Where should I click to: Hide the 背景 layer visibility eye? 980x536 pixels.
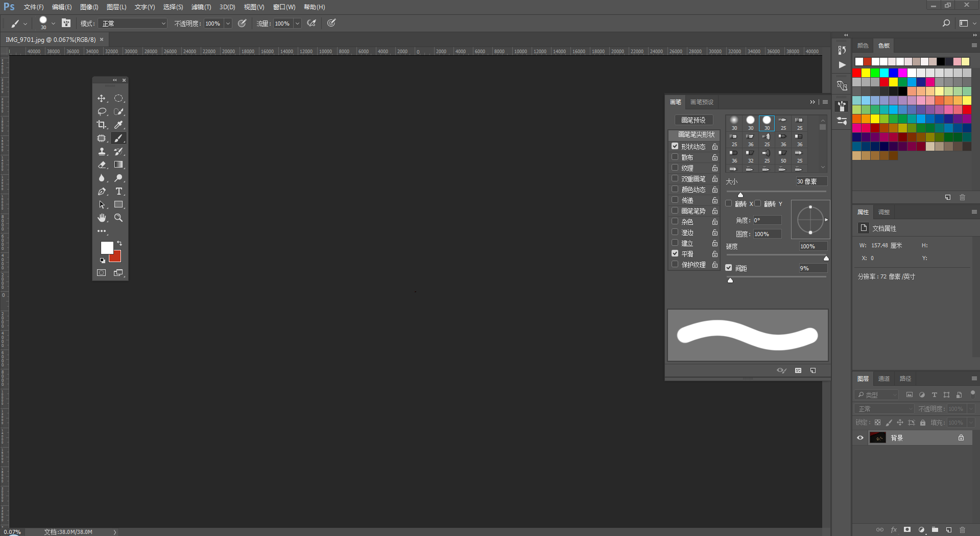(x=860, y=438)
